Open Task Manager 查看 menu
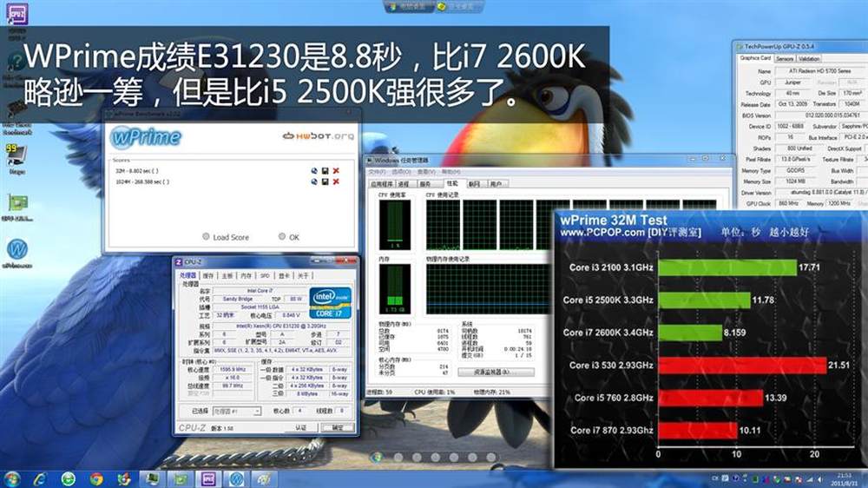868x488 pixels. pyautogui.click(x=425, y=172)
